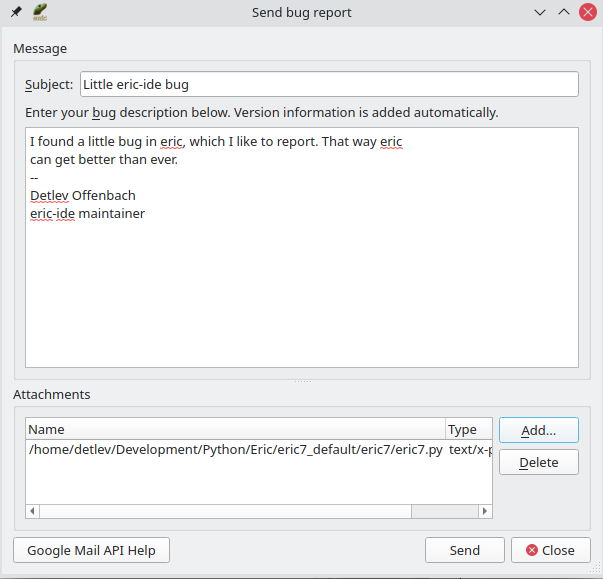This screenshot has width=603, height=579.
Task: Click the eric application icon in title bar
Action: (x=40, y=13)
